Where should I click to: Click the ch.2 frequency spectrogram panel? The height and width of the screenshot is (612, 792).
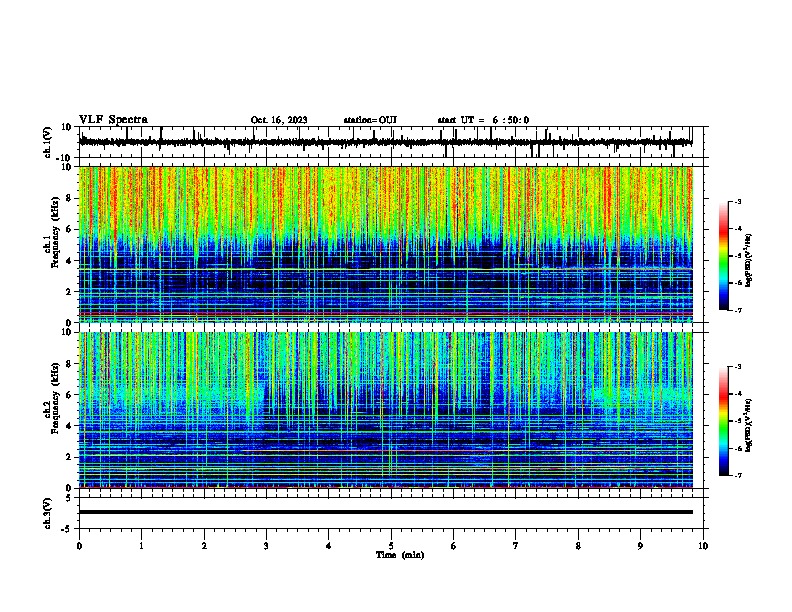coord(386,410)
